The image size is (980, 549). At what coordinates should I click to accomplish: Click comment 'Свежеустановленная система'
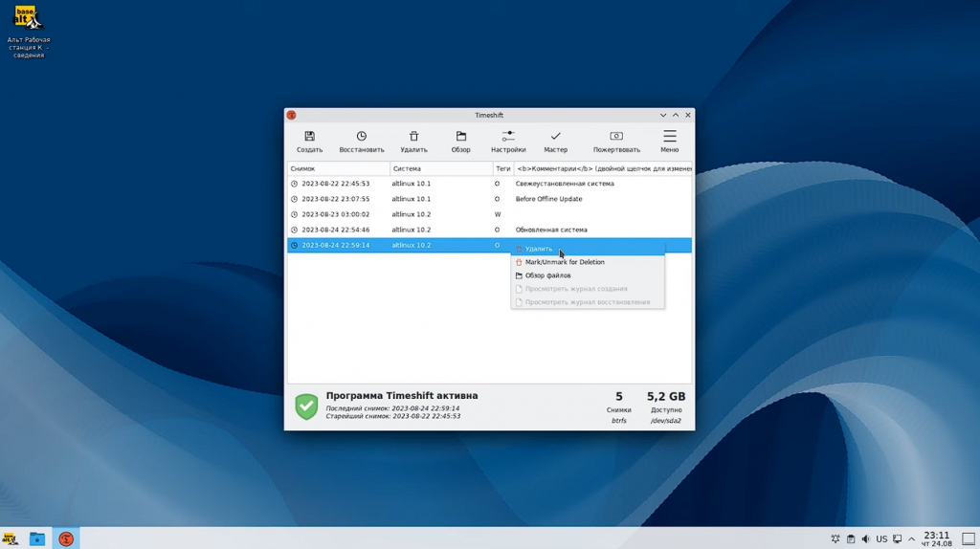(565, 184)
